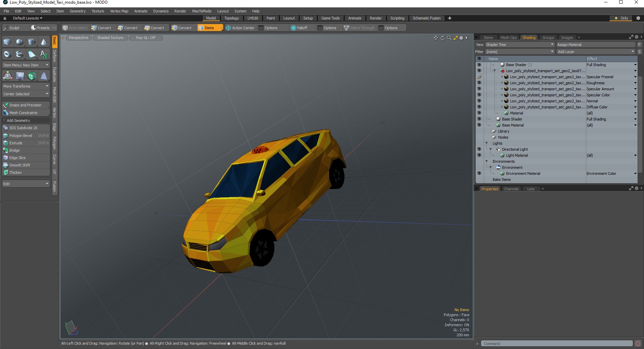This screenshot has height=349, width=644.
Task: Maximize the viewport with expand arrows icon
Action: pos(455,38)
